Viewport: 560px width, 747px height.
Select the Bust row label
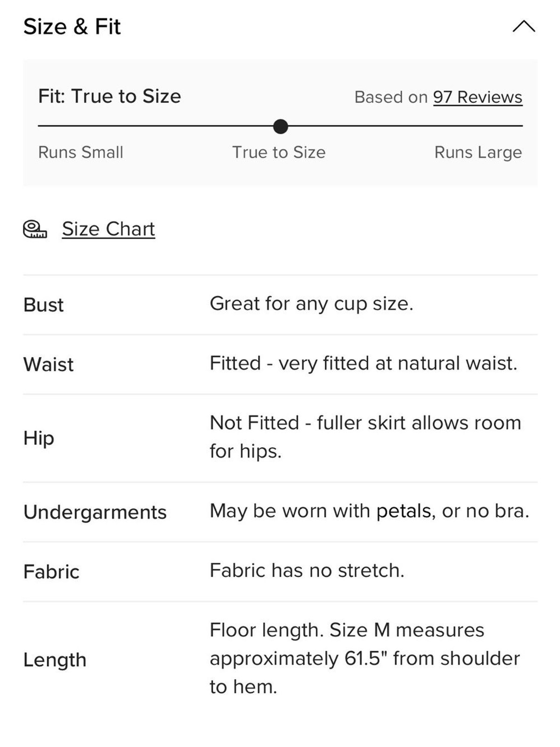(43, 305)
